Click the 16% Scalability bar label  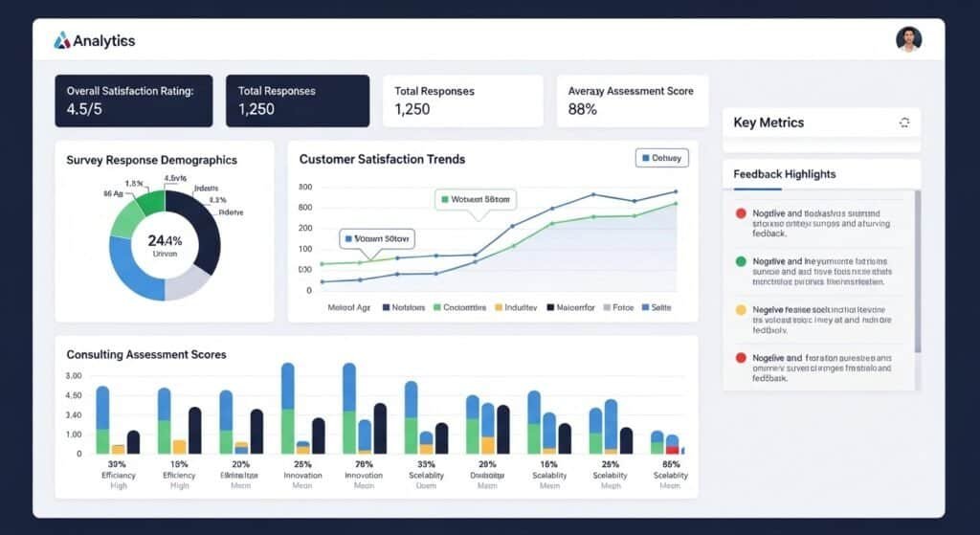click(548, 464)
